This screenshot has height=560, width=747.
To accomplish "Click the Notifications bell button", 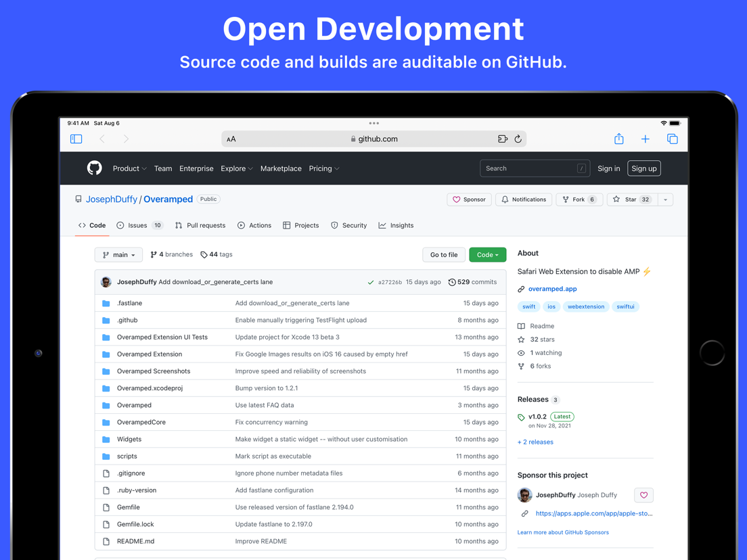I will [524, 200].
